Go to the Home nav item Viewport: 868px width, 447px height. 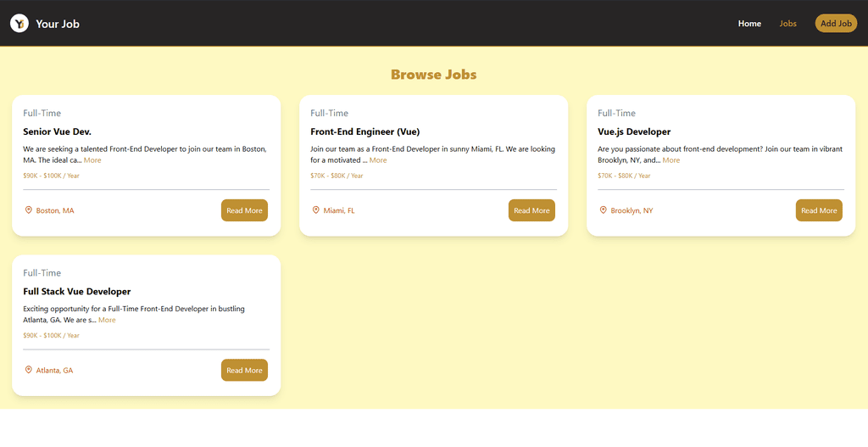tap(749, 23)
